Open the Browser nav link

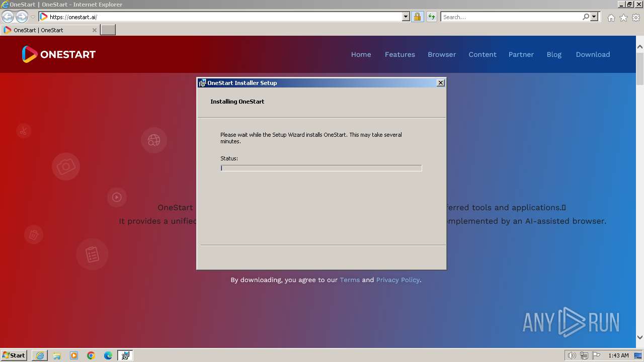pos(442,54)
